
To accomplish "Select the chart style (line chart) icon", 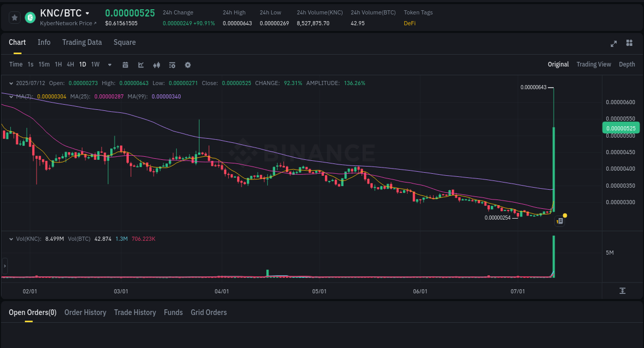I will tap(141, 65).
